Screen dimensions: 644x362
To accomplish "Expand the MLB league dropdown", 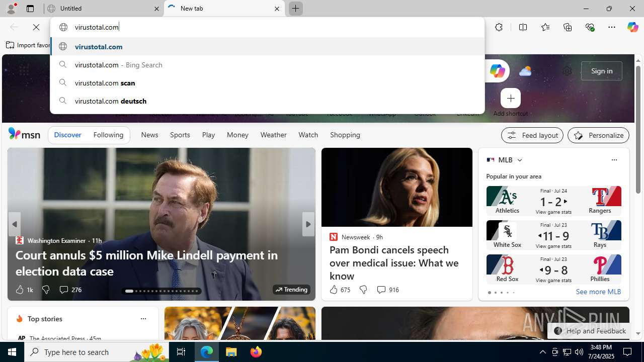I will [520, 160].
